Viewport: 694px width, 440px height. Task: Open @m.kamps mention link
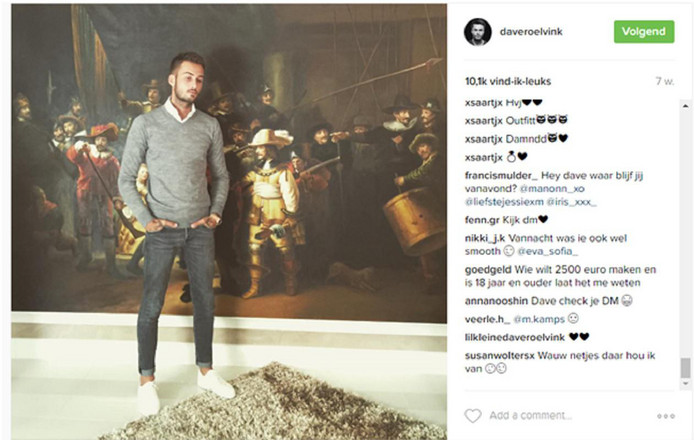tap(539, 320)
